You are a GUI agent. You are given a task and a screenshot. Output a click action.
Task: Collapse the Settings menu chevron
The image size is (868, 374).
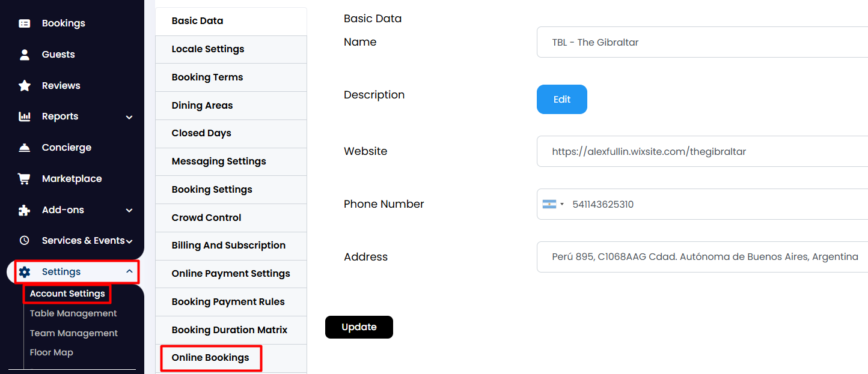[129, 272]
